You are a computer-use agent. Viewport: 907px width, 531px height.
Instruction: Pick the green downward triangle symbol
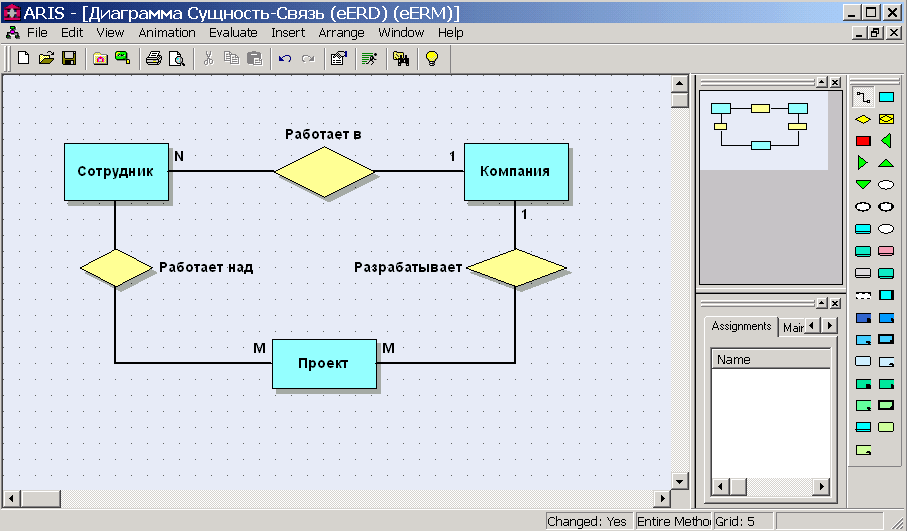[863, 185]
